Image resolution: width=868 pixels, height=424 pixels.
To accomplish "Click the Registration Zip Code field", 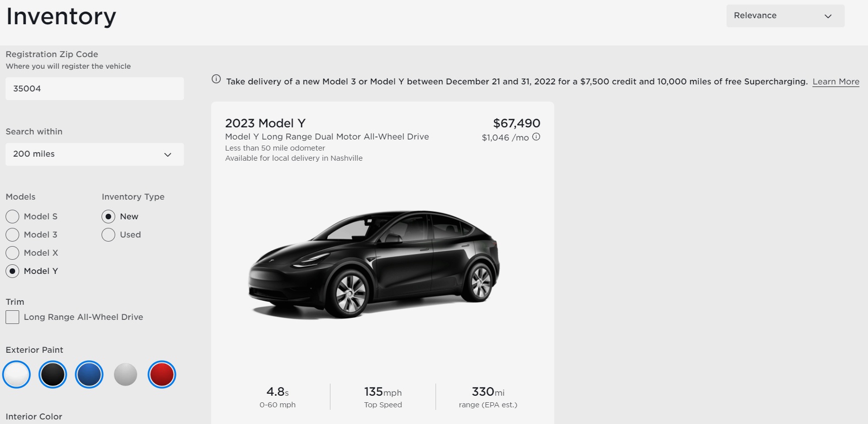I will 94,88.
